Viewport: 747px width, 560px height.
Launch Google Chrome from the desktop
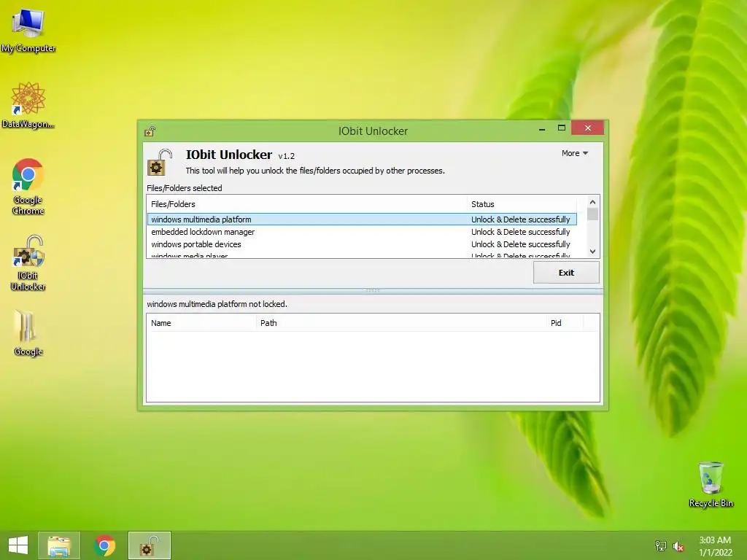point(28,186)
